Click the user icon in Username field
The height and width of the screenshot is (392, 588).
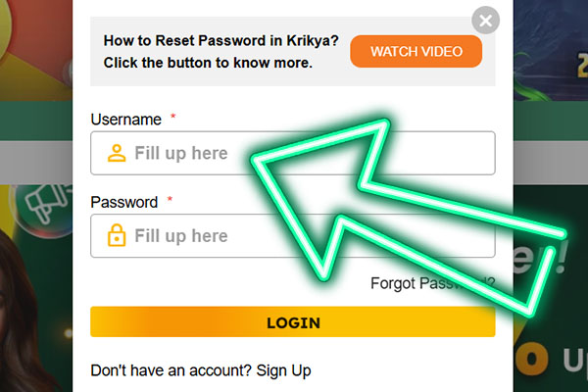[117, 153]
